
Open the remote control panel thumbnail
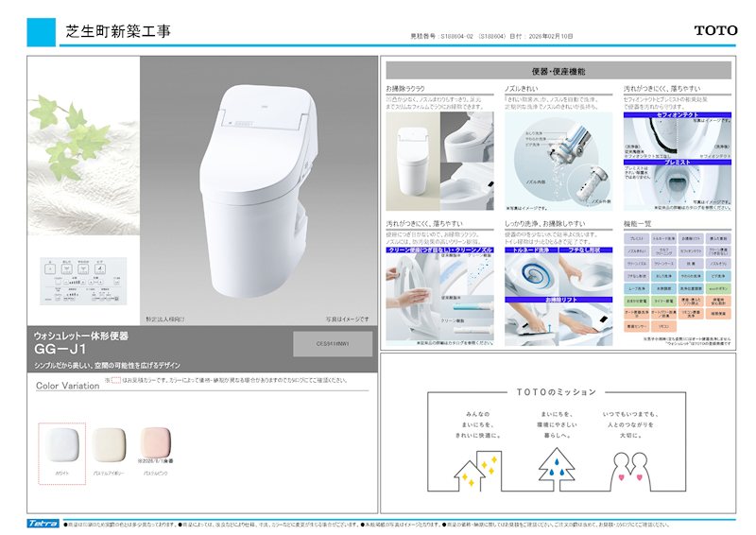[76, 281]
